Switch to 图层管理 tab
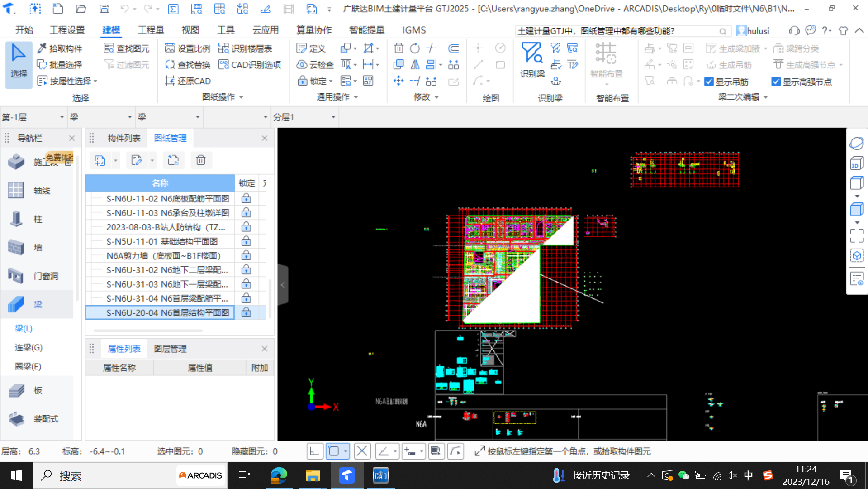868x489 pixels. [x=170, y=349]
